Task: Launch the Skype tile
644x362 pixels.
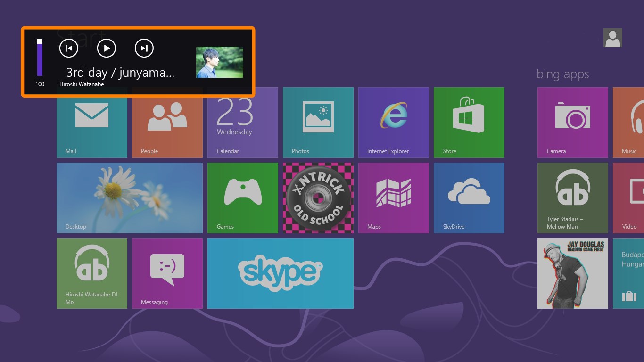Action: (x=281, y=273)
